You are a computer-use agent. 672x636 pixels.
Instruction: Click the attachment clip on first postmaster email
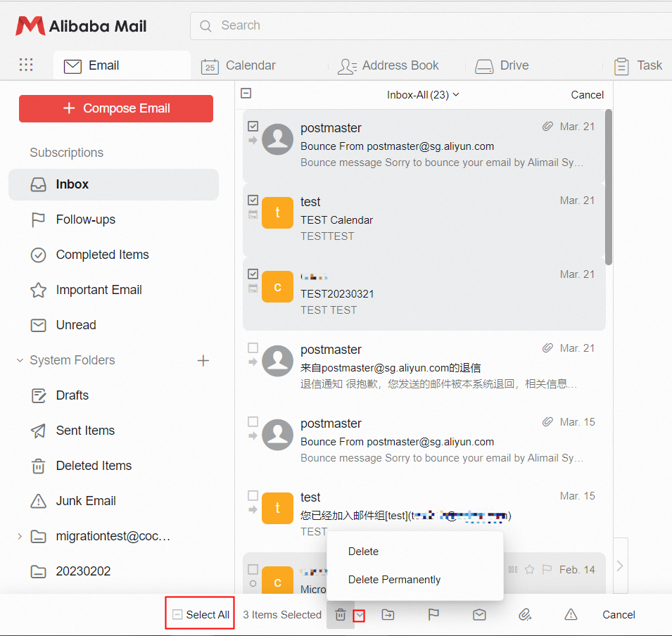(x=547, y=127)
